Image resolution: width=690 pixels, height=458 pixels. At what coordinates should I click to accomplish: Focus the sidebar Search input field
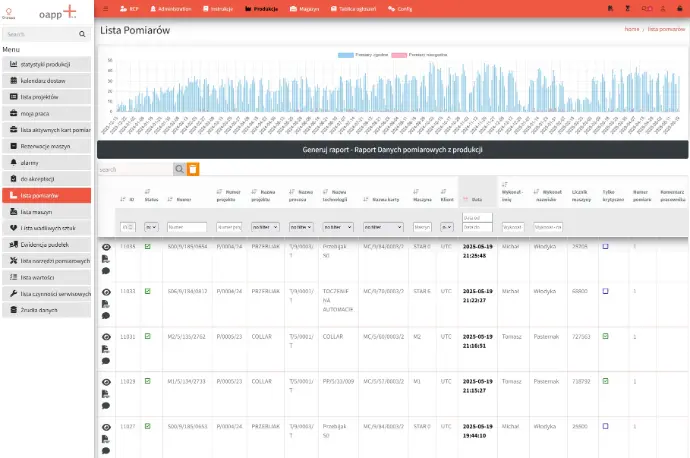[40, 34]
